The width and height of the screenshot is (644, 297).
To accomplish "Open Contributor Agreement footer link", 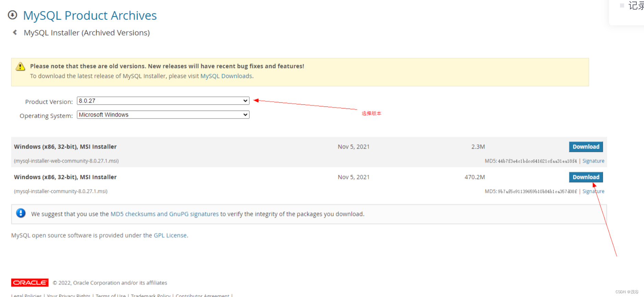I will [x=202, y=295].
